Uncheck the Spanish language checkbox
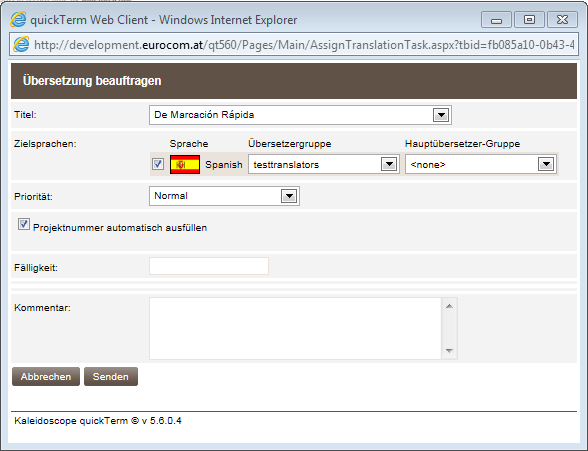The width and height of the screenshot is (588, 451). point(158,164)
